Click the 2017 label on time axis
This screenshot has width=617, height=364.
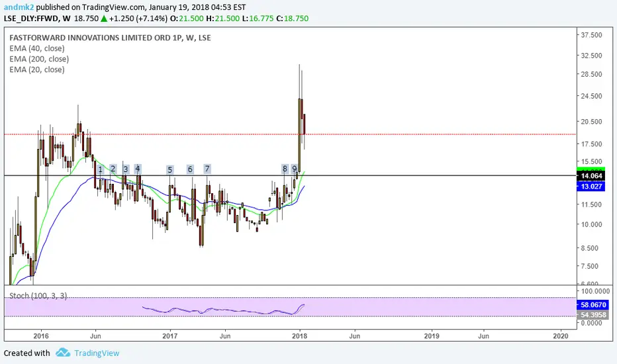tap(170, 336)
